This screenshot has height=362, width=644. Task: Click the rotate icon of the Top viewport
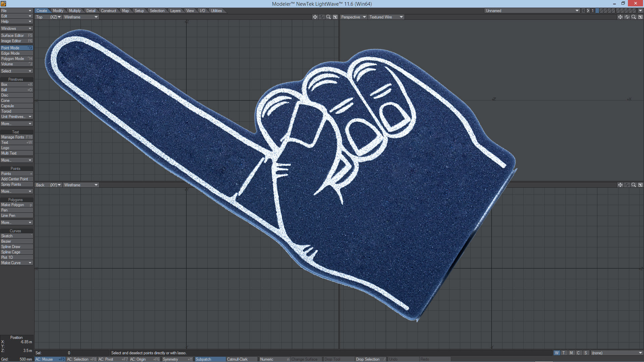[x=322, y=17]
